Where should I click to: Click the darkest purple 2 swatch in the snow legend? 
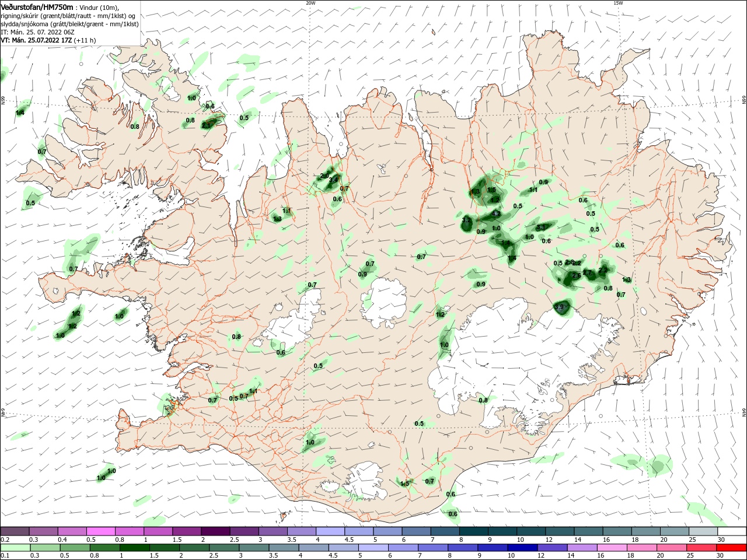(215, 531)
